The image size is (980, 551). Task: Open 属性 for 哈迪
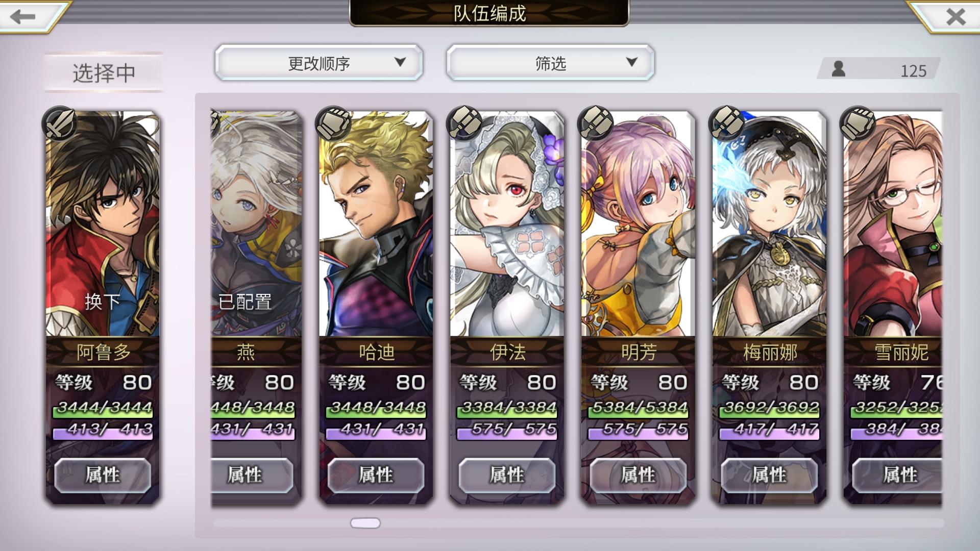click(376, 475)
